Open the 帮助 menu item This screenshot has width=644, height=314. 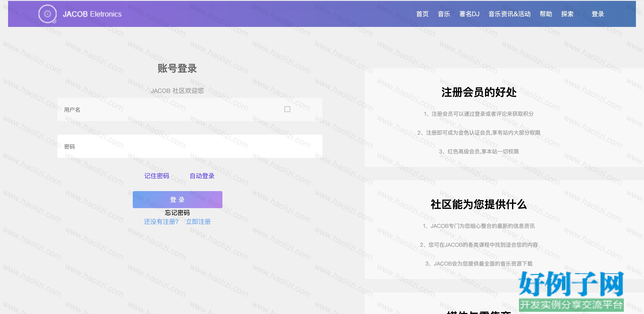pos(546,14)
